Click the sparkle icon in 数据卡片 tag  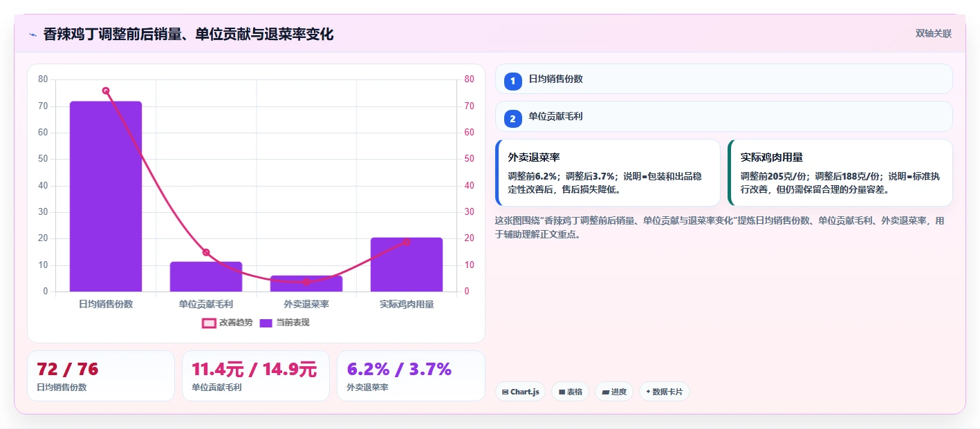648,392
